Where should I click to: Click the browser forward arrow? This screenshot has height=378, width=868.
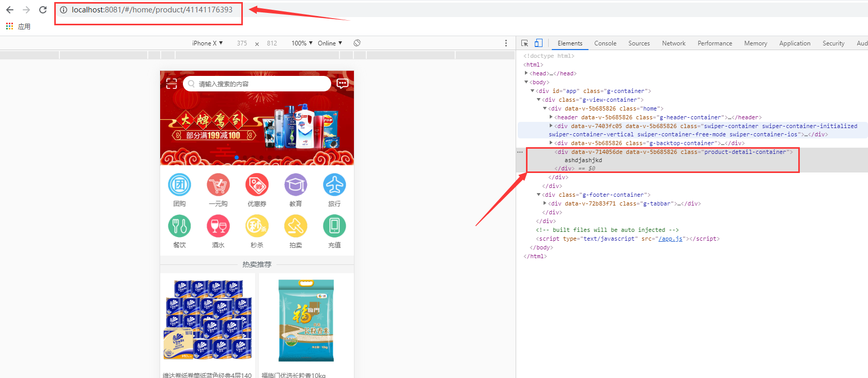[x=26, y=10]
